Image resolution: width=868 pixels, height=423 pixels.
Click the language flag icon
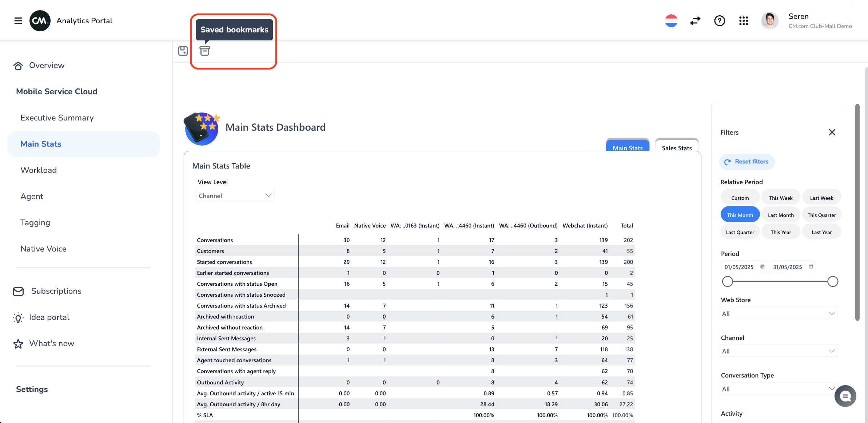pos(671,21)
